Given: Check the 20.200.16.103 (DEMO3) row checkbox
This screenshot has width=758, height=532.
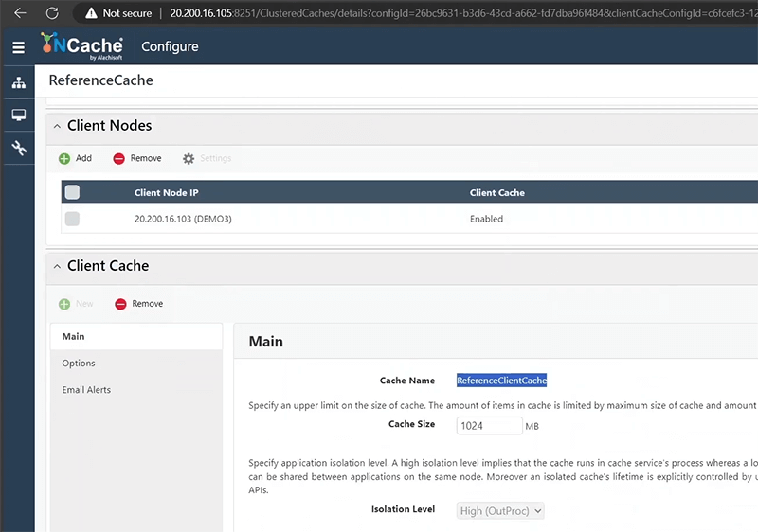Looking at the screenshot, I should [73, 219].
